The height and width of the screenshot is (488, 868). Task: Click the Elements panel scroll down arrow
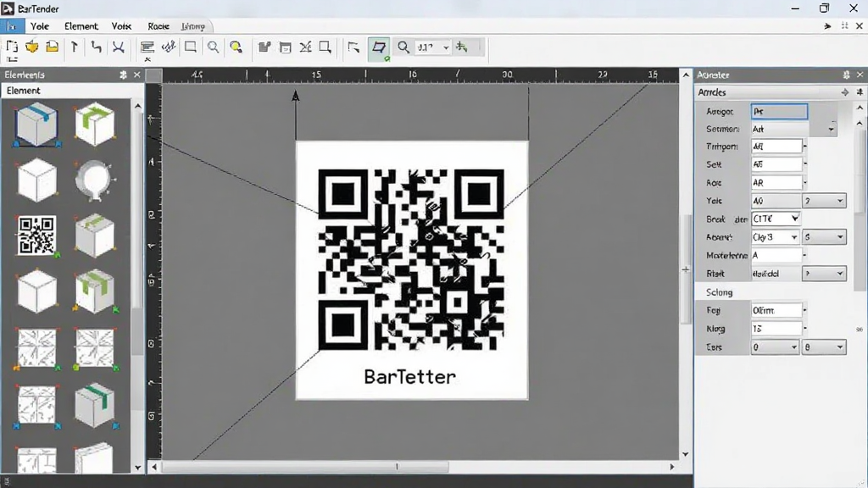tap(138, 468)
